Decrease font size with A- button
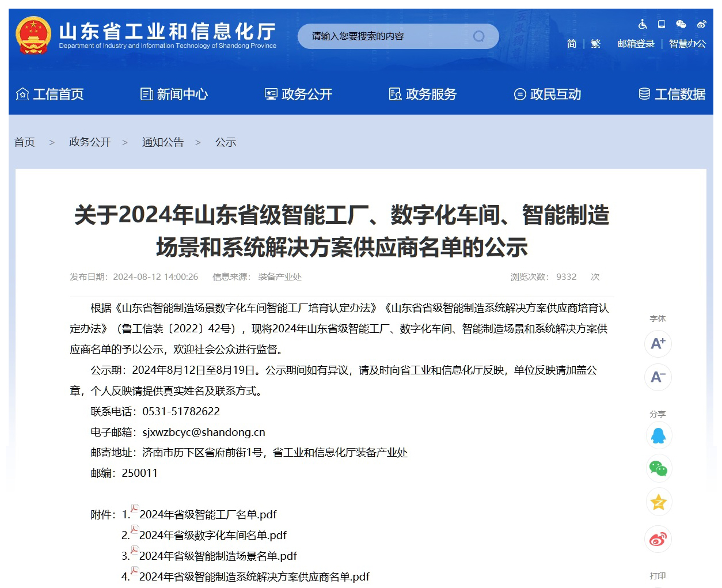 [x=658, y=377]
